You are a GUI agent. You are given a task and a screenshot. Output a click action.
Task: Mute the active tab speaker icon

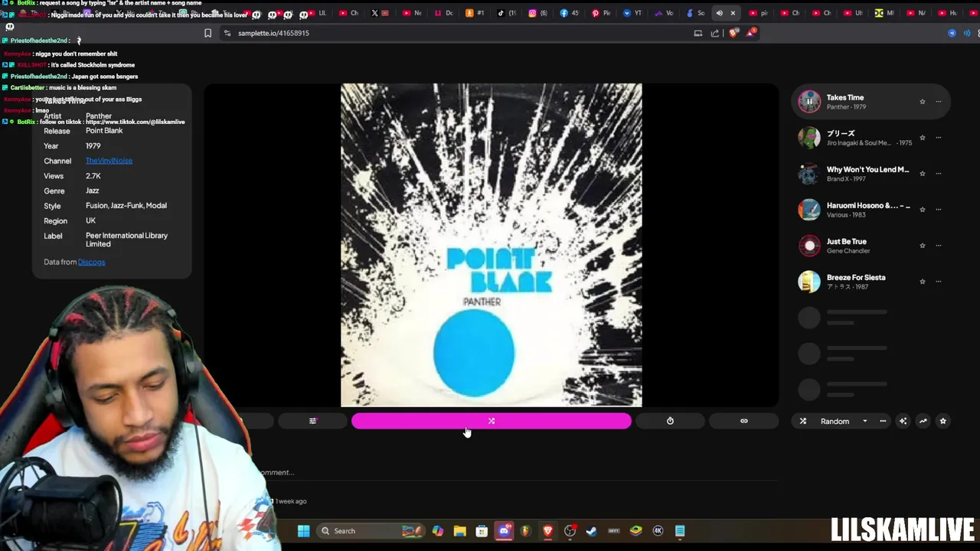[719, 13]
